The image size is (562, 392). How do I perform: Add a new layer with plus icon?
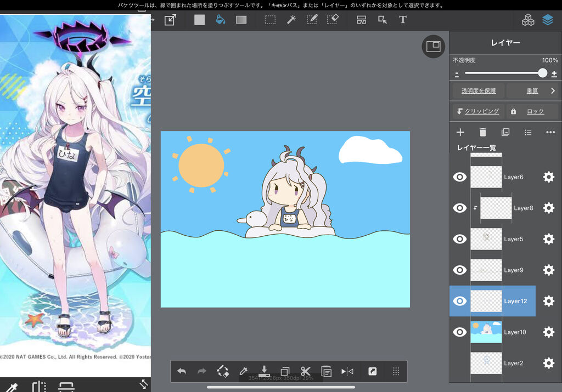pos(460,132)
